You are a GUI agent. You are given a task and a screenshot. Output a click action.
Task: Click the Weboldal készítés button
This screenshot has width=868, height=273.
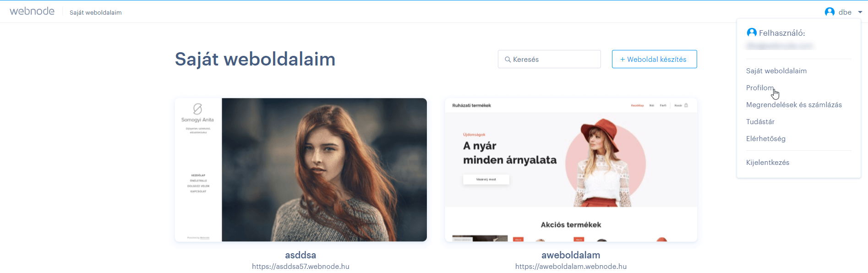655,59
